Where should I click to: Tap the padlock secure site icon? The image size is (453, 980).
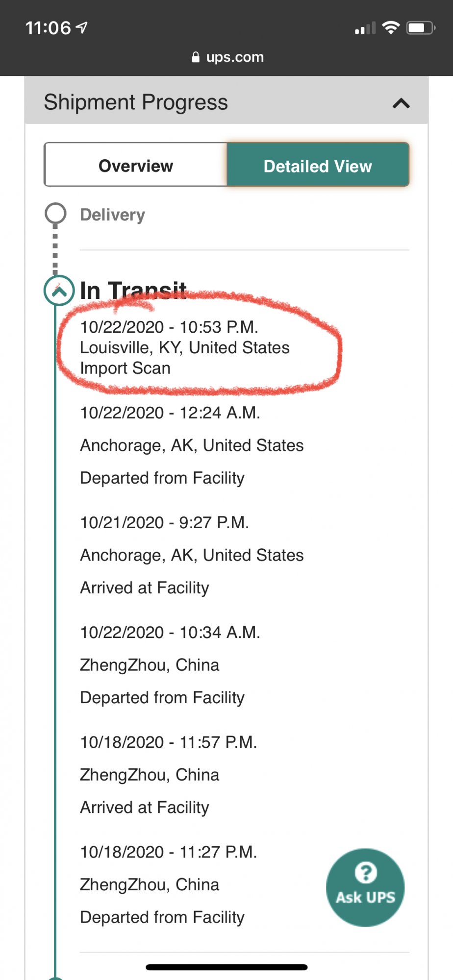tap(196, 57)
